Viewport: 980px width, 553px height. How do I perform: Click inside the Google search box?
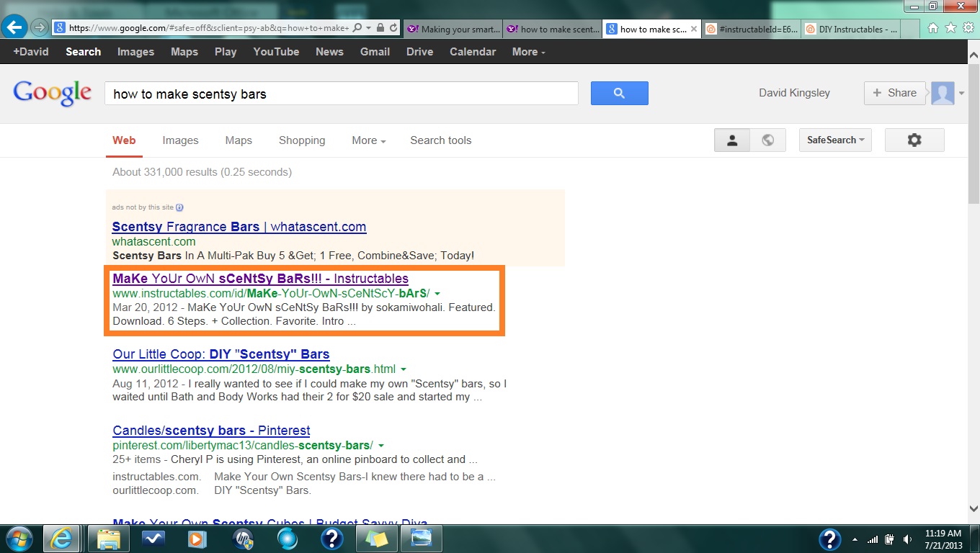pyautogui.click(x=342, y=94)
